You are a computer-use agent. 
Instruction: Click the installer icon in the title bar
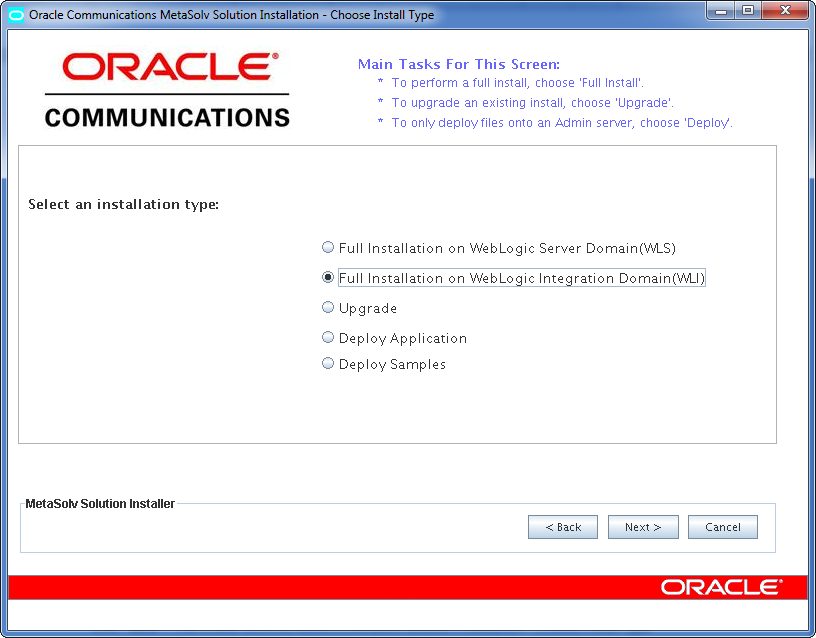[x=14, y=14]
